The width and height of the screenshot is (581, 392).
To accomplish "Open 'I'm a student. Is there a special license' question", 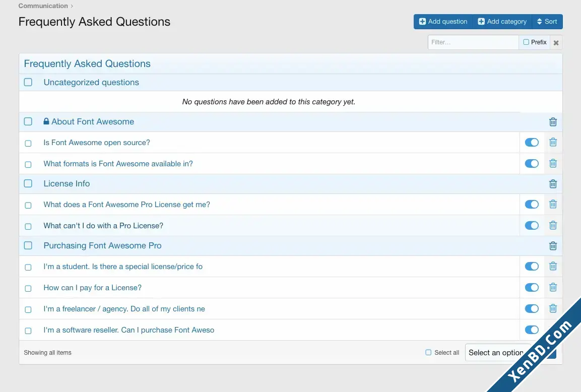I will click(123, 267).
